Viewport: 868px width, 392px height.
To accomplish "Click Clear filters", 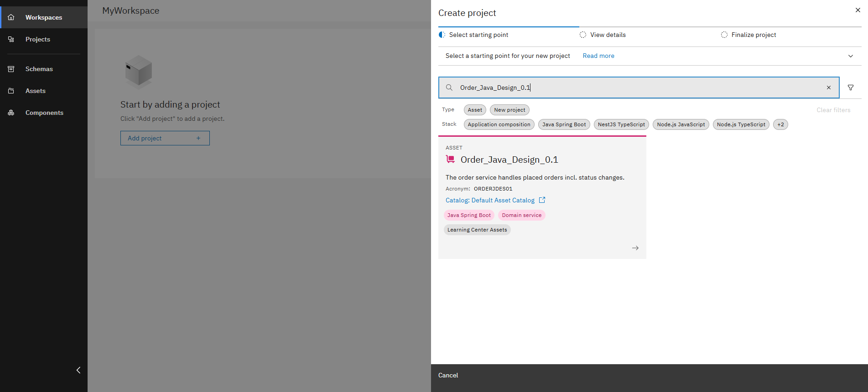I will [x=833, y=110].
